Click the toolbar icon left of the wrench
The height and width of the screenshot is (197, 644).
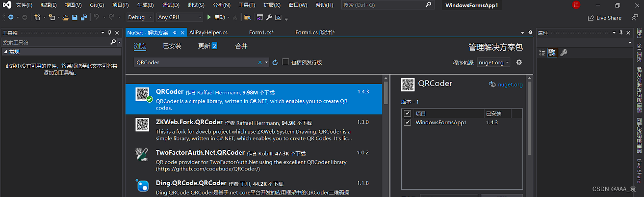click(261, 17)
